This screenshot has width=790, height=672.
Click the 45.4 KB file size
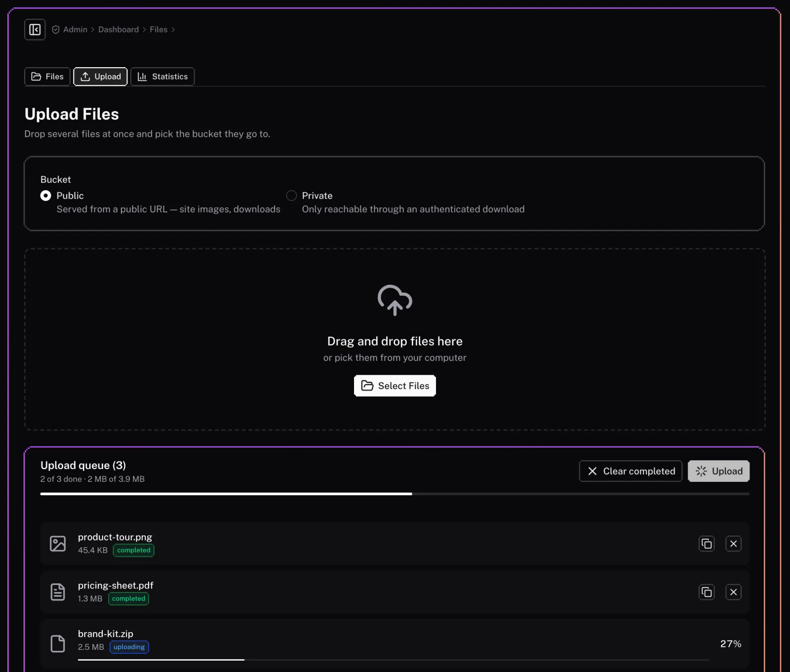pos(93,550)
